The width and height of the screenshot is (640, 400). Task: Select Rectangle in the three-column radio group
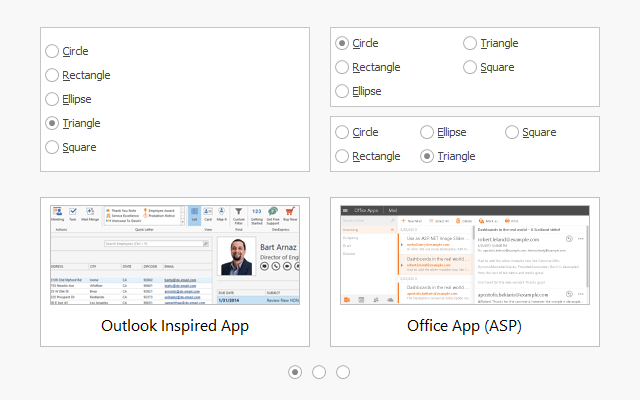click(x=342, y=156)
